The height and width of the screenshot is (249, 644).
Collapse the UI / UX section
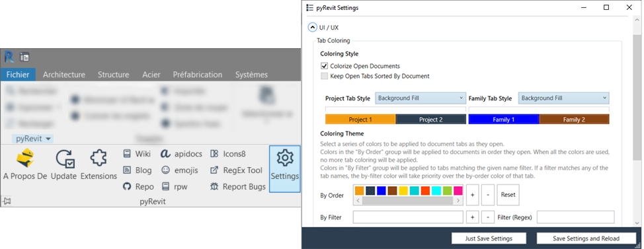coord(313,28)
